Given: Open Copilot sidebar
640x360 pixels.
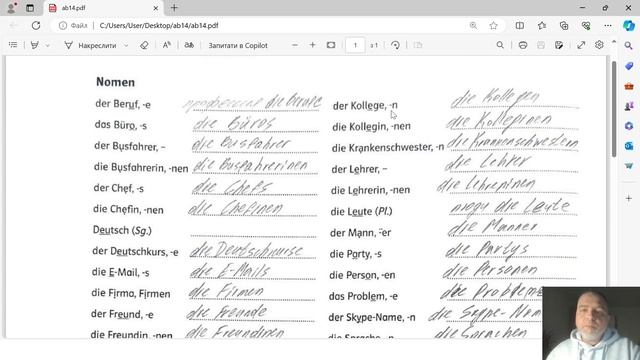Looking at the screenshot, I should (x=629, y=25).
